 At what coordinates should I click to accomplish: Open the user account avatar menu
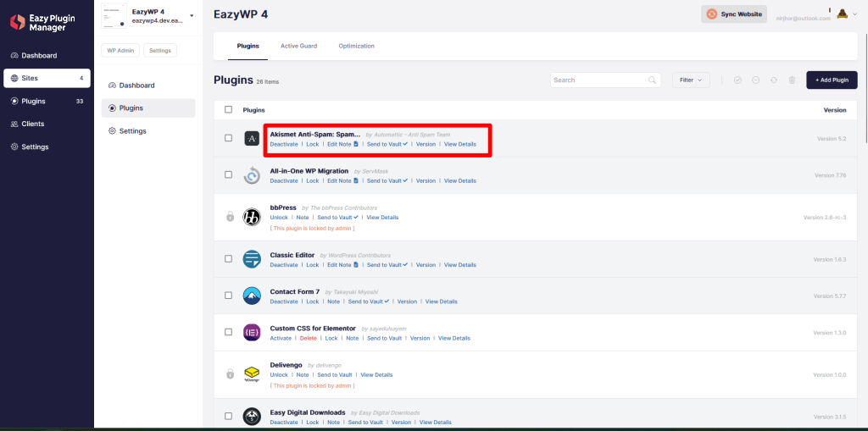click(x=842, y=14)
